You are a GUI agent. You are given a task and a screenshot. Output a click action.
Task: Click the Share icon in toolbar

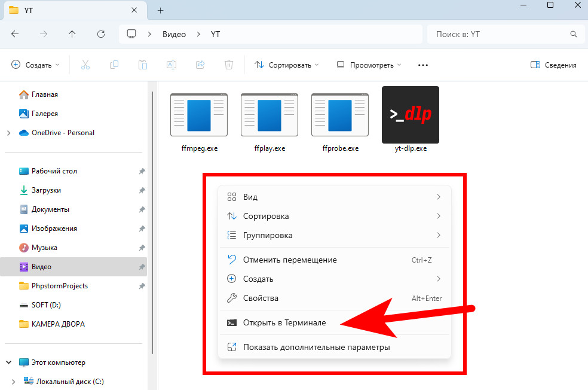(200, 65)
